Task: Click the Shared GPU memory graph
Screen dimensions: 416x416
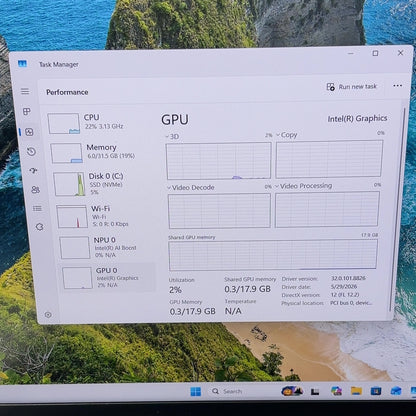Action: pos(273,255)
